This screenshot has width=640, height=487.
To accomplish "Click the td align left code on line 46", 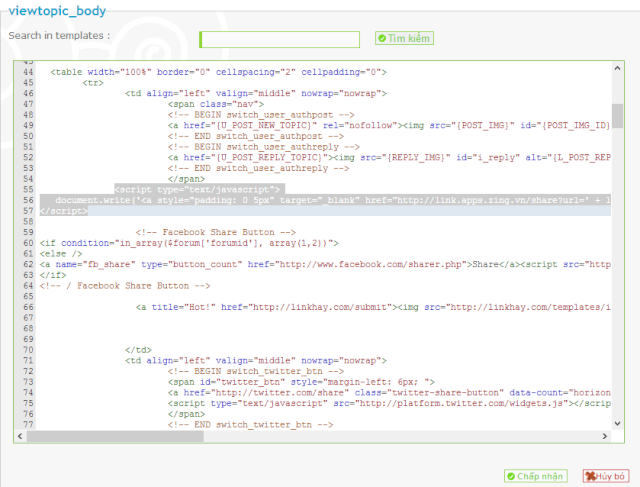I will [x=256, y=93].
